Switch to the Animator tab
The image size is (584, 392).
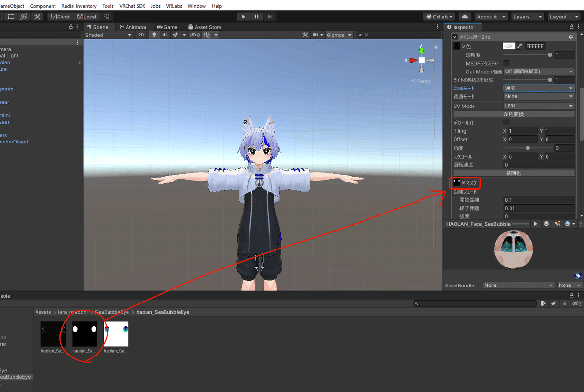point(132,27)
